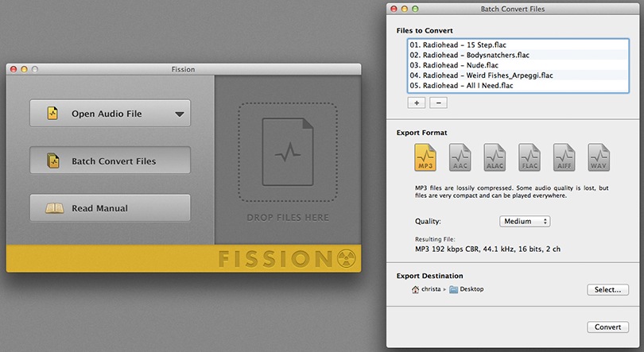Open the Quality dropdown set to Medium
Viewport: 644px width, 352px height.
coord(525,222)
